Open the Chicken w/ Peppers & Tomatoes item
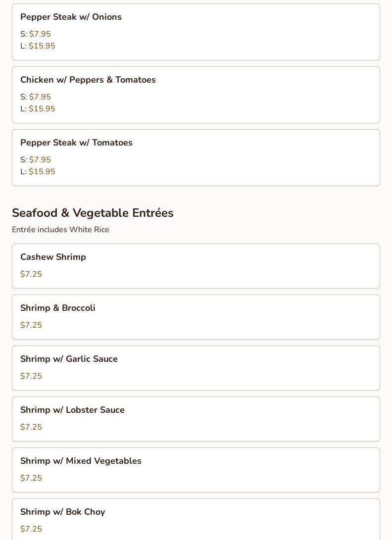392x540 pixels. (88, 80)
